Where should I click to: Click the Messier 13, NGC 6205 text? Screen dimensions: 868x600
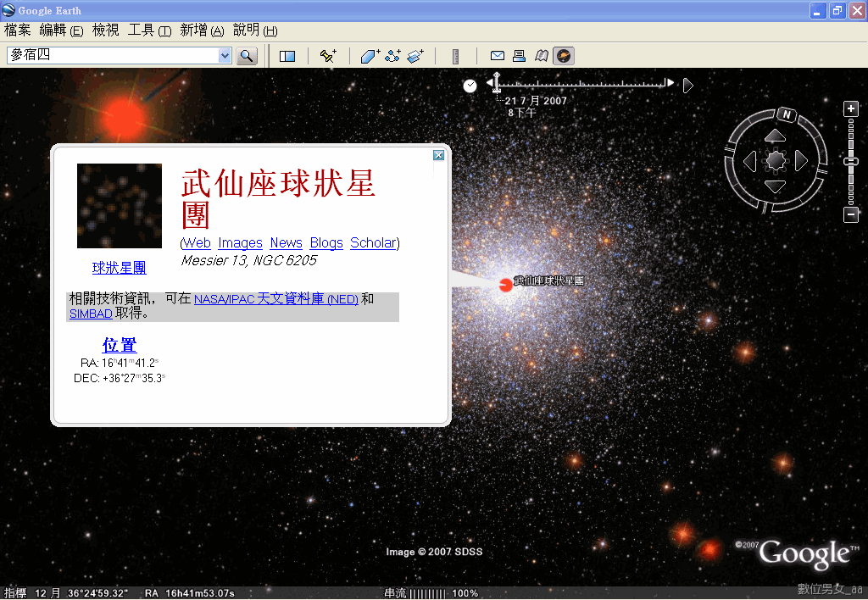pos(249,260)
